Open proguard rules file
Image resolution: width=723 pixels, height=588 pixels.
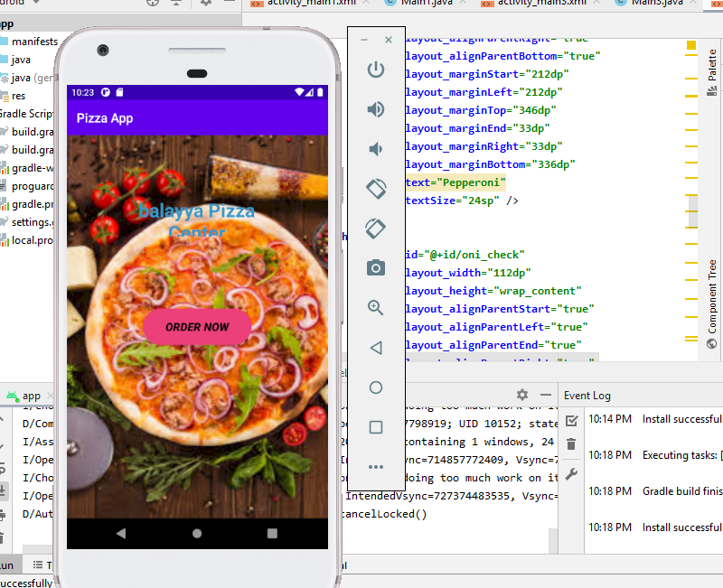click(28, 186)
